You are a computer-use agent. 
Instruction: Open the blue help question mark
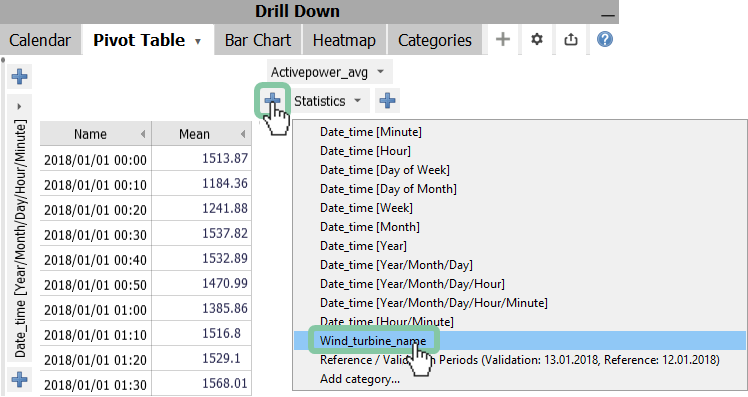point(604,39)
